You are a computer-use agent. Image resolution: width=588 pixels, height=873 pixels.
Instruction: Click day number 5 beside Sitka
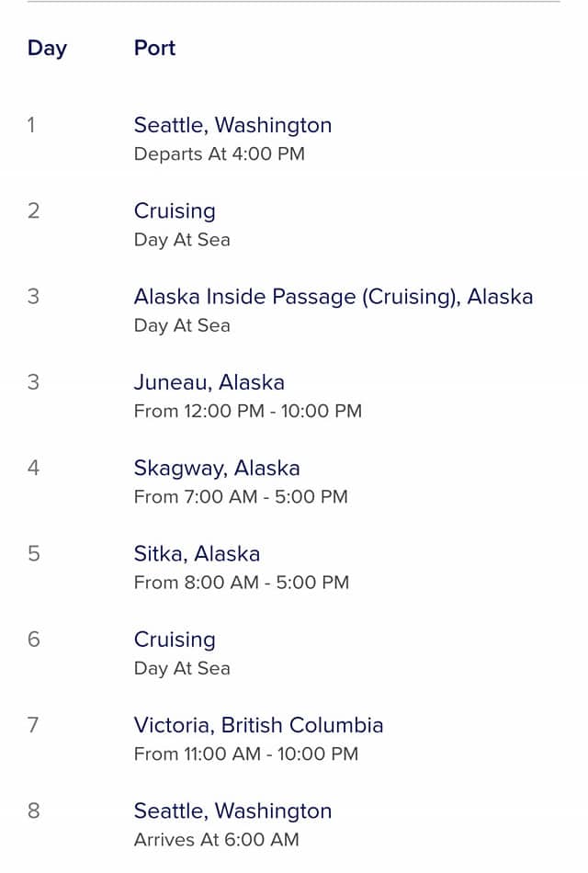pyautogui.click(x=33, y=554)
